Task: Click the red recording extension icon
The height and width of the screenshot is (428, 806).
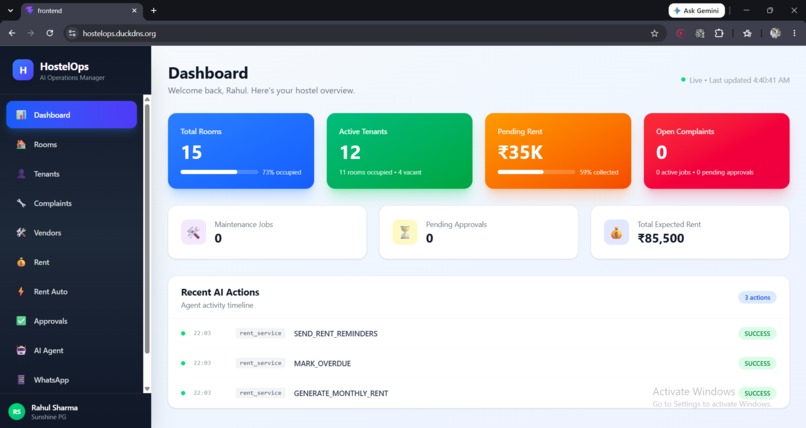Action: pos(681,33)
